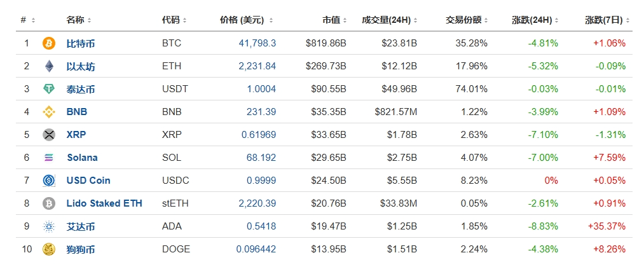Click DOGE price 0.096442
Screen dimensions: 644x267
point(256,249)
